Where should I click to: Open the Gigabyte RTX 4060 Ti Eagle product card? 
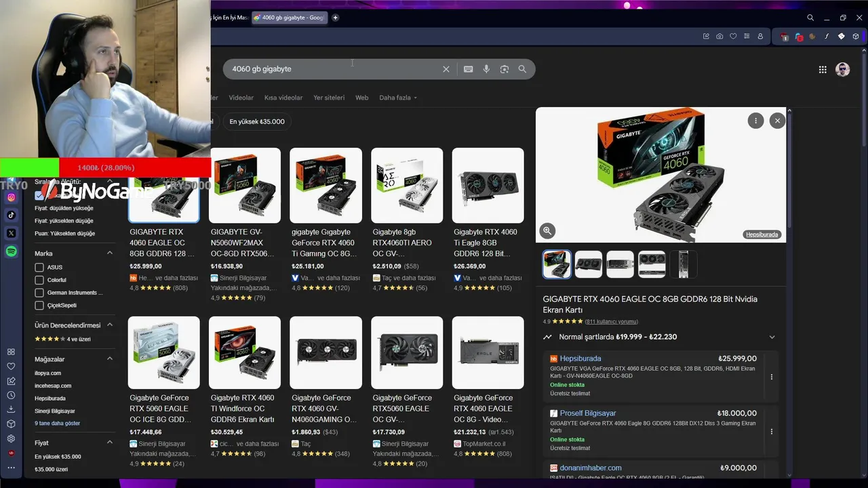click(488, 220)
